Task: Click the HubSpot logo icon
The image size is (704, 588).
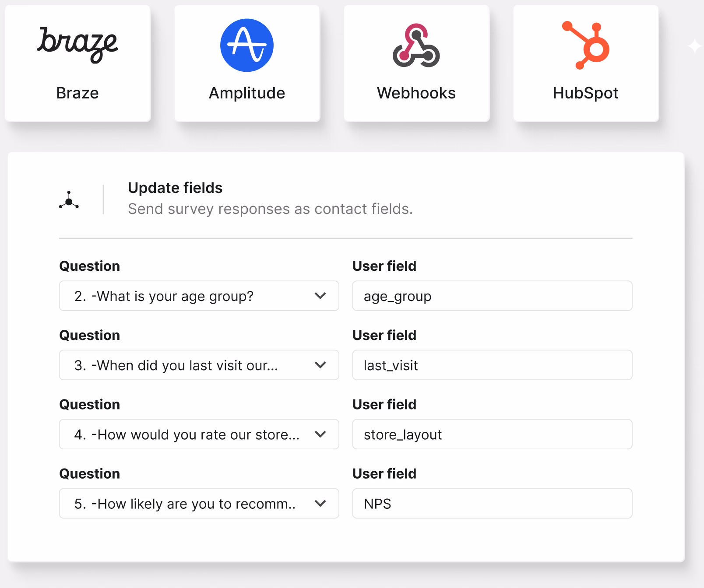Action: point(586,45)
